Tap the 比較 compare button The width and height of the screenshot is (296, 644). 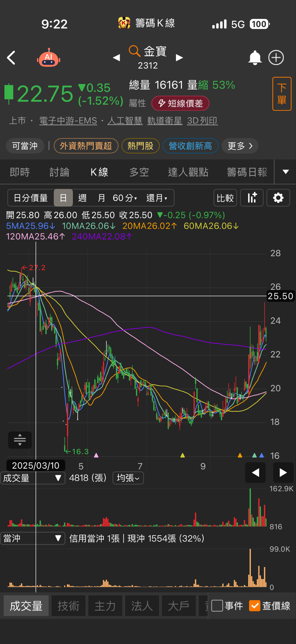tap(225, 198)
